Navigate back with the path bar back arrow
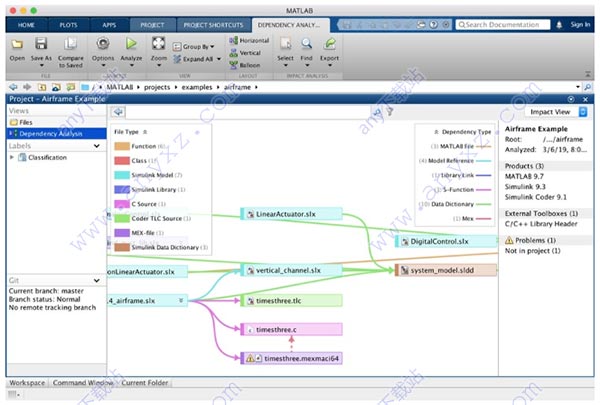This screenshot has width=600, height=405. click(x=13, y=87)
